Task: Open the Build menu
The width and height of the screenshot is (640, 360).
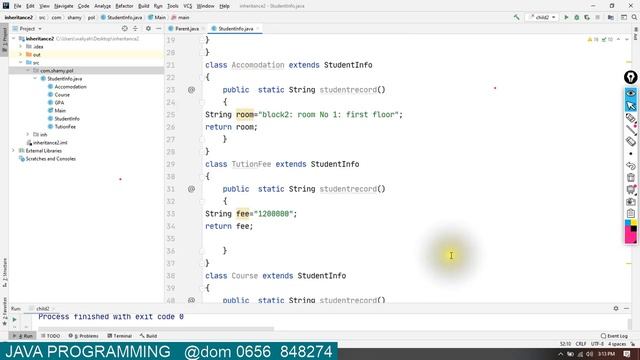Action: tap(143, 6)
